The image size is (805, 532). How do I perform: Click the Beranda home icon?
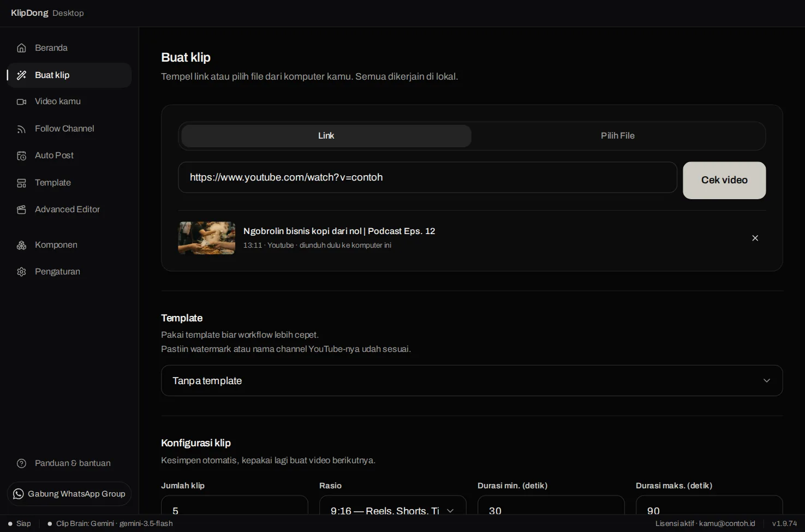tap(21, 48)
